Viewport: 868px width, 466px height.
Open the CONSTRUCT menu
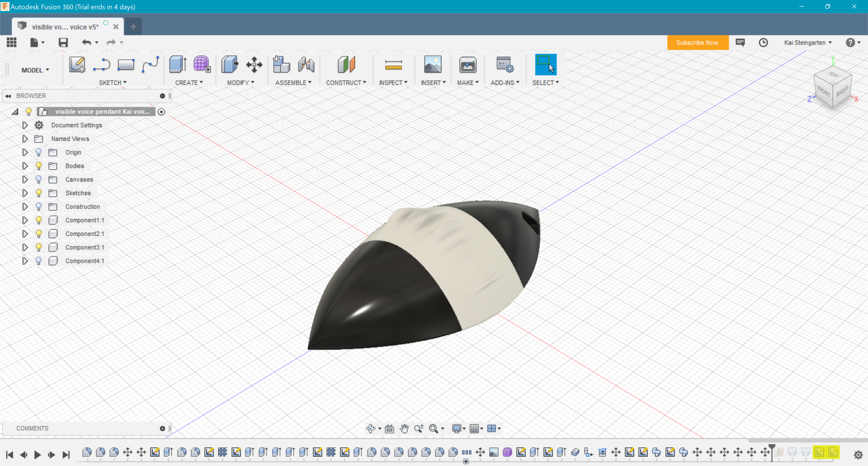(x=346, y=83)
